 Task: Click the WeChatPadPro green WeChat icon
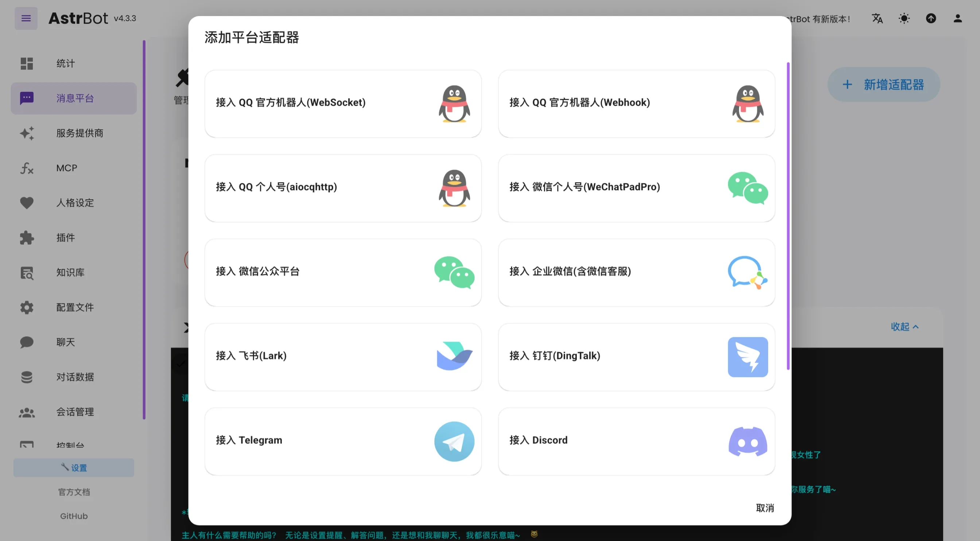[x=747, y=188]
